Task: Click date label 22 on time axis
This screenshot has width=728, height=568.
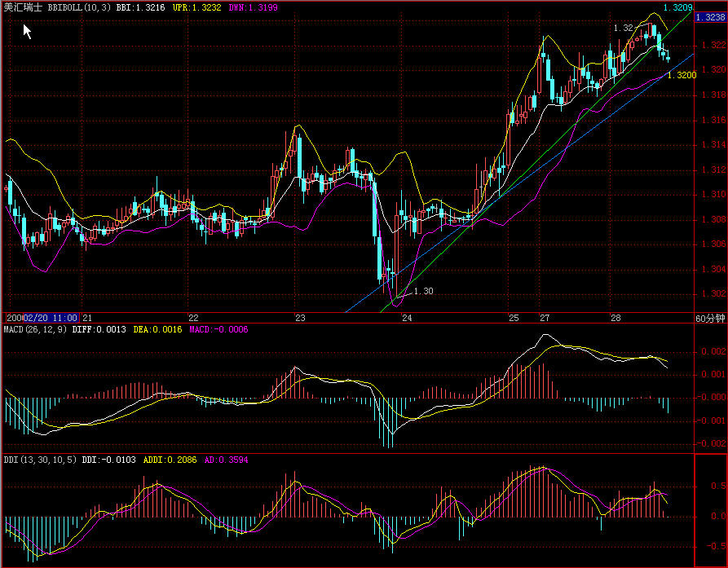Action: coord(193,318)
